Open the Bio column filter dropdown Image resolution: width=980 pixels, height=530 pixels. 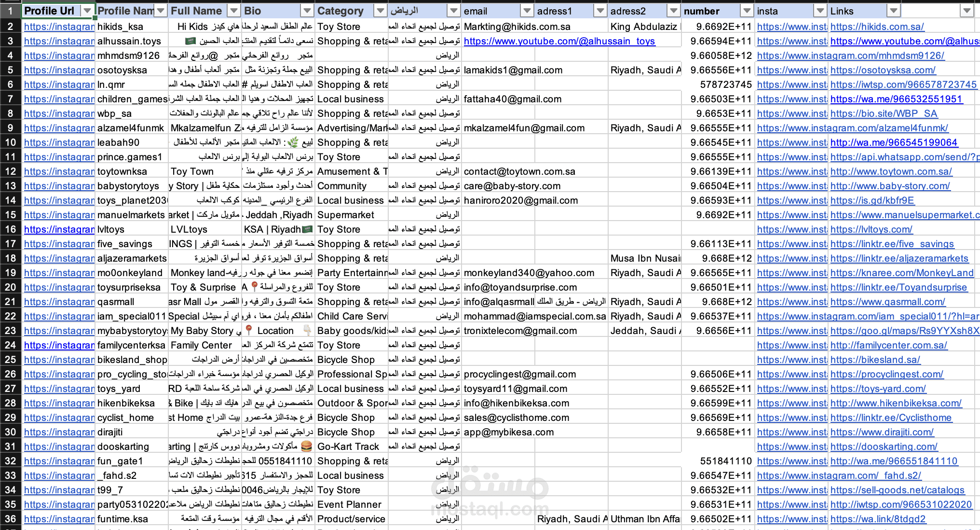(307, 11)
